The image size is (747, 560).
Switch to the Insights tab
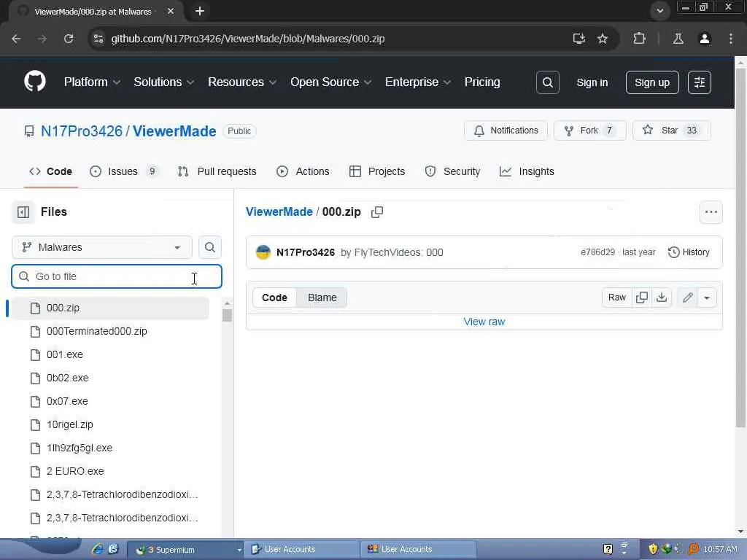click(527, 171)
